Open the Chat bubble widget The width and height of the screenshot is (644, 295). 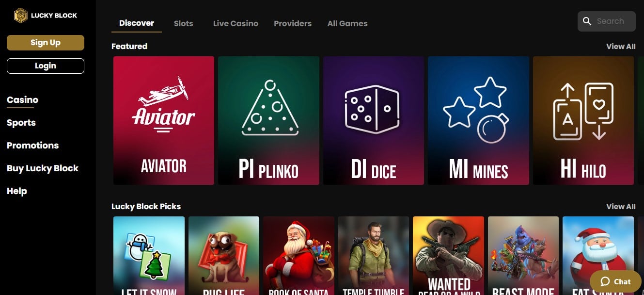click(x=615, y=281)
